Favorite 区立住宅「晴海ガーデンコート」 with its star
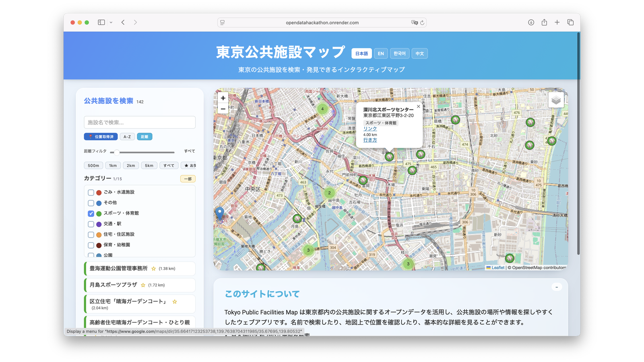644x362 pixels. [x=175, y=302]
